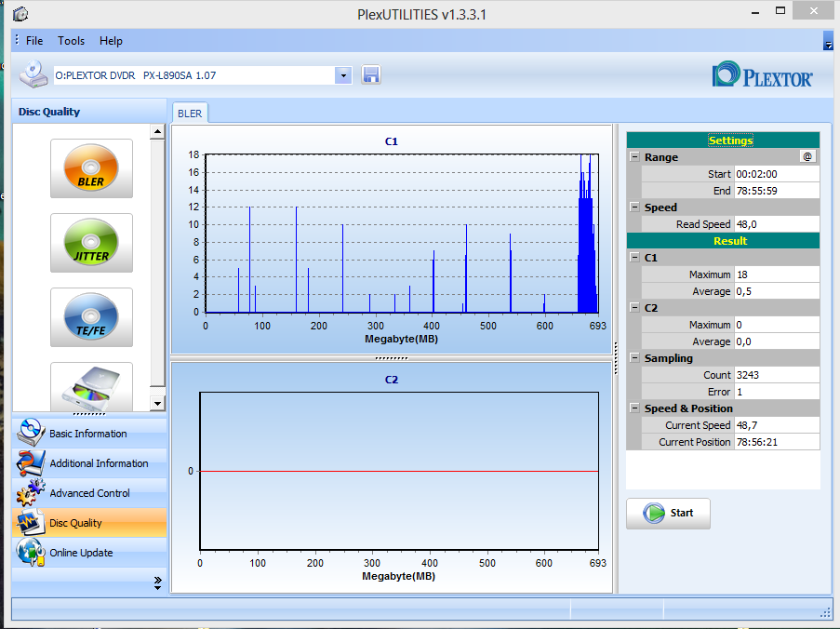This screenshot has height=629, width=840.
Task: Expand navigation pane options chevron
Action: (157, 582)
